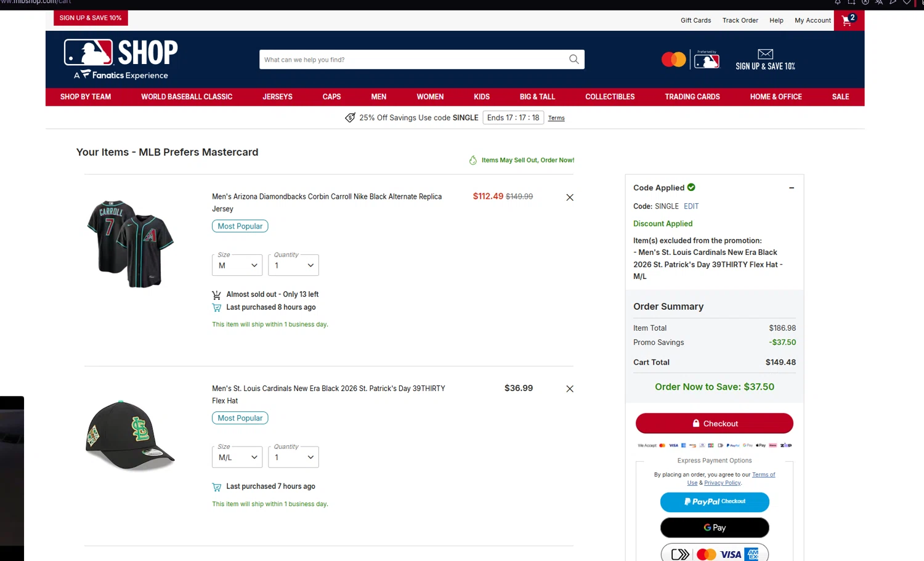Open hat Size dropdown M/L

237,457
